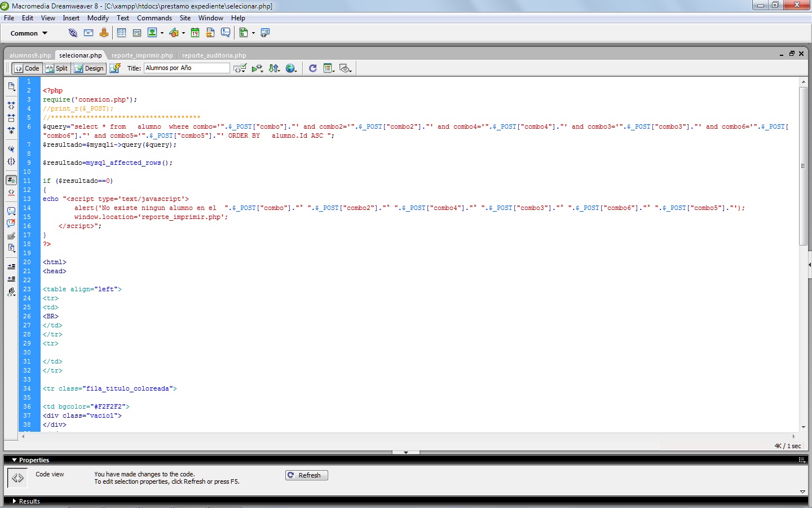Viewport: 812px width, 508px height.
Task: Click the Tag Chooser icon
Action: click(x=265, y=33)
